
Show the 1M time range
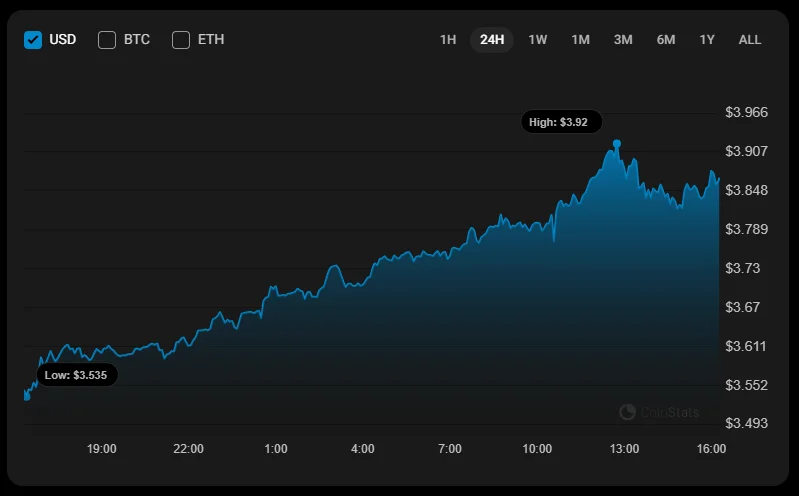[x=580, y=40]
